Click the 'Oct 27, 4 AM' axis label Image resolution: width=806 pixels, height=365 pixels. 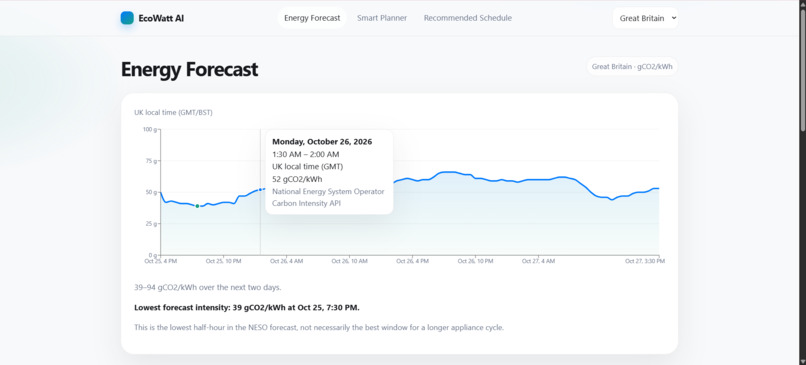538,261
